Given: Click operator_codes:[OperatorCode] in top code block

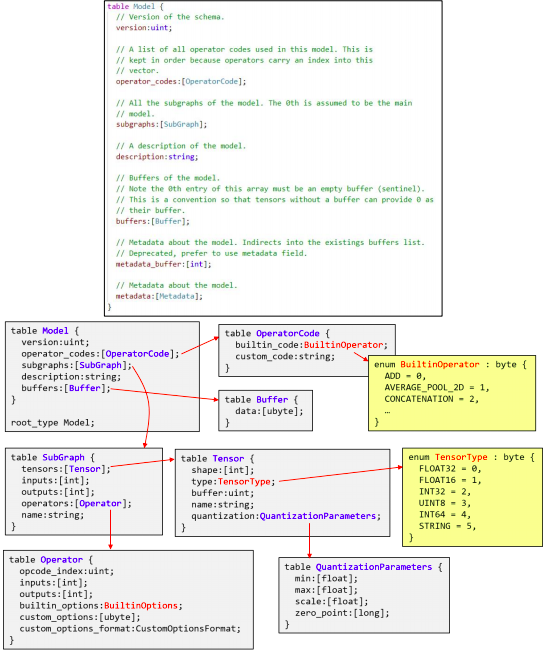Looking at the screenshot, I should 181,81.
